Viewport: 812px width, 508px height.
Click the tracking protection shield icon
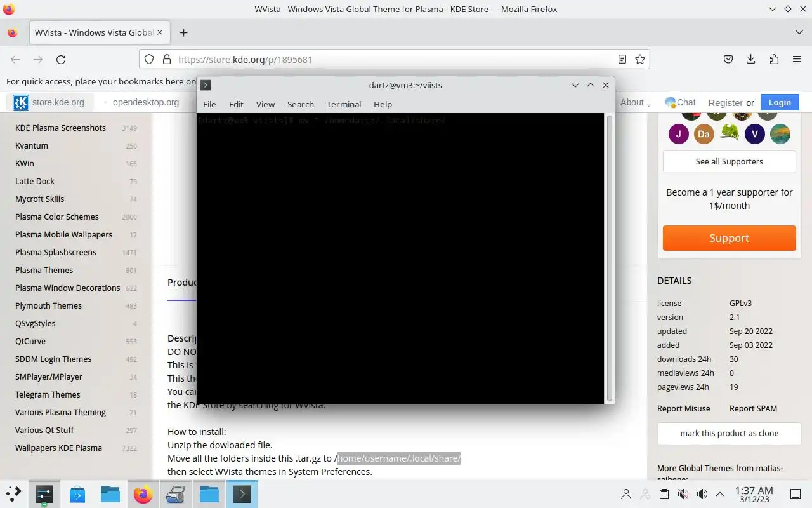(149, 59)
